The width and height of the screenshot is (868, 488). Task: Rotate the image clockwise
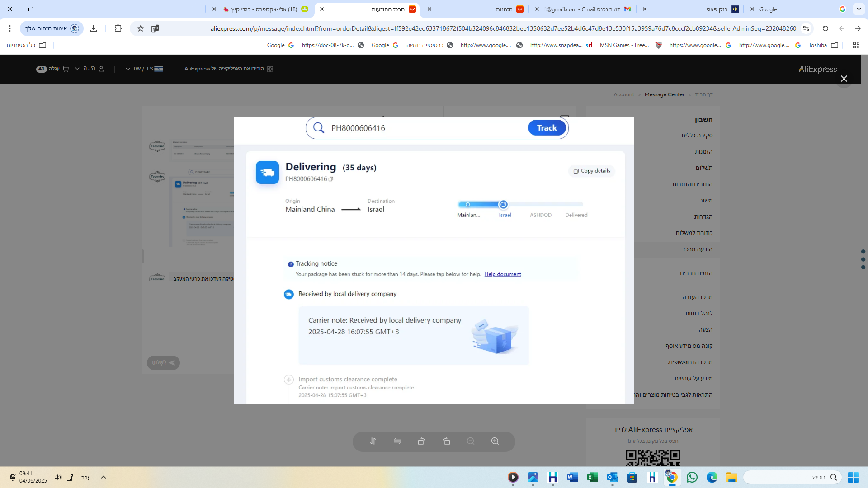pyautogui.click(x=446, y=441)
